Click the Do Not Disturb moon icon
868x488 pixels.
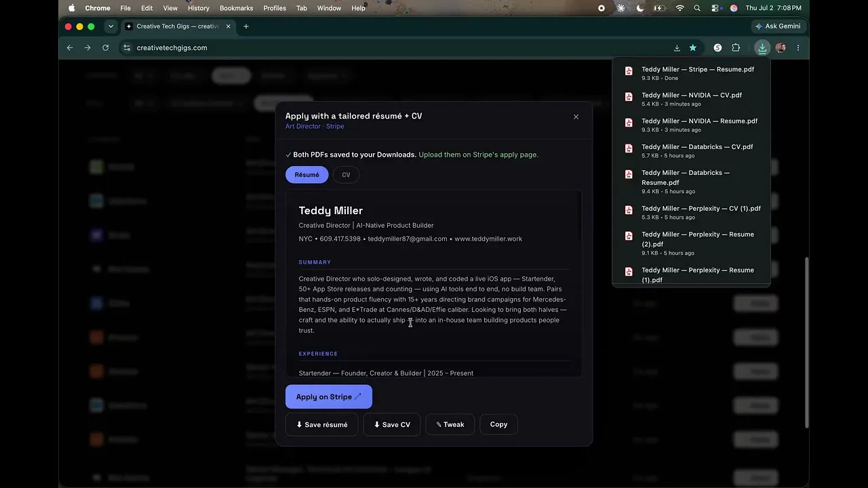pos(640,8)
